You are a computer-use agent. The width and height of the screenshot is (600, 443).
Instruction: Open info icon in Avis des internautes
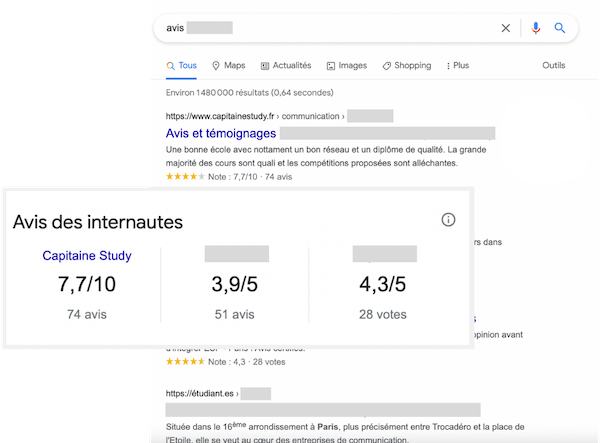point(448,220)
